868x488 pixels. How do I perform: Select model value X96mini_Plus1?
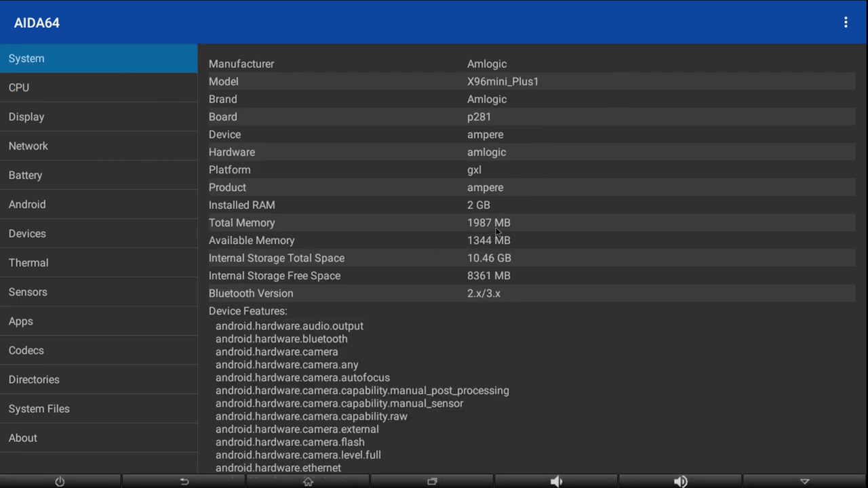tap(502, 81)
